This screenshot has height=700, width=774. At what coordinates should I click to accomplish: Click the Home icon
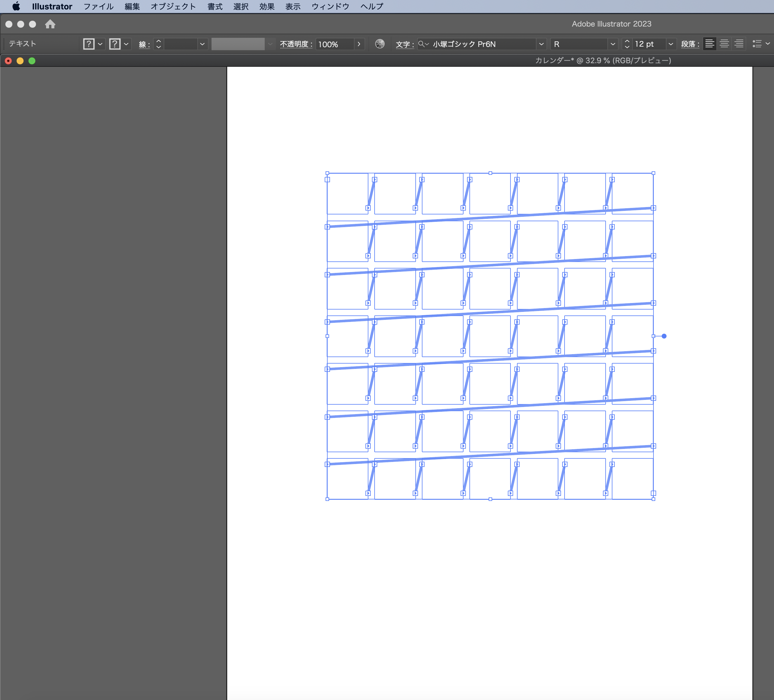[50, 24]
